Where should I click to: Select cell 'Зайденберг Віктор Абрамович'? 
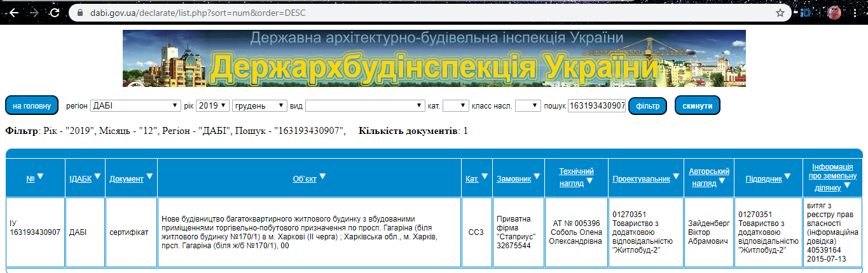[709, 232]
